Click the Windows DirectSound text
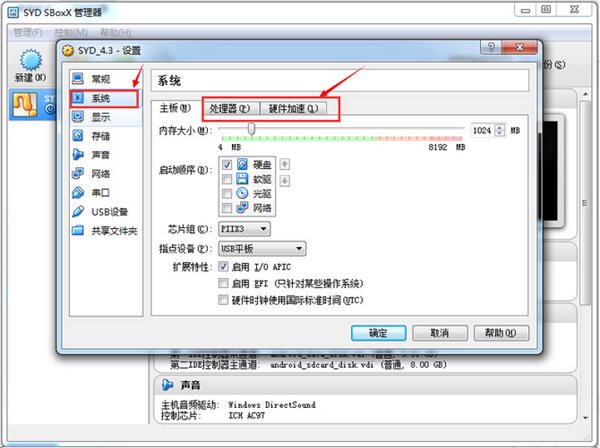 click(272, 404)
